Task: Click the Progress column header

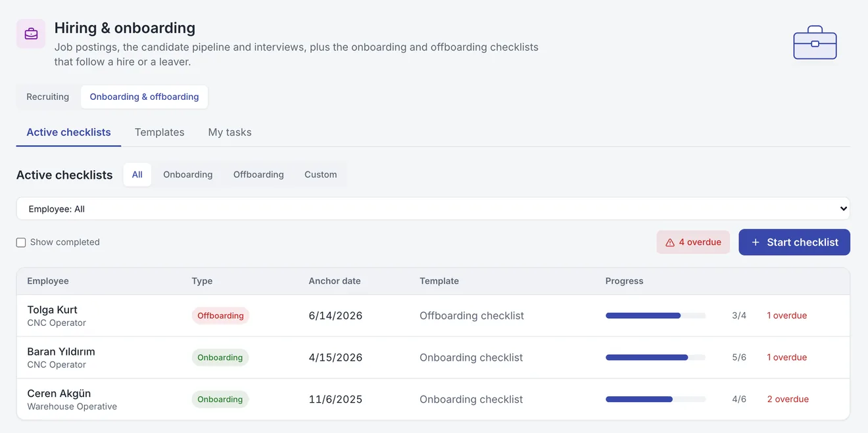Action: 624,281
